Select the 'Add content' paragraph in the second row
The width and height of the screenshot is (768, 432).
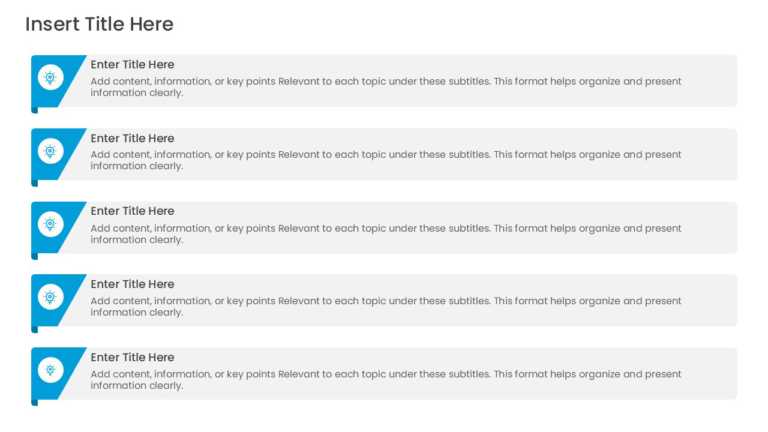pyautogui.click(x=386, y=160)
